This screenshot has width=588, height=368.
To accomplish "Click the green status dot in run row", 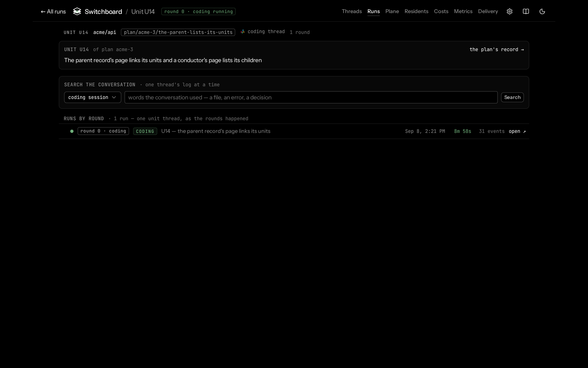I will (72, 131).
